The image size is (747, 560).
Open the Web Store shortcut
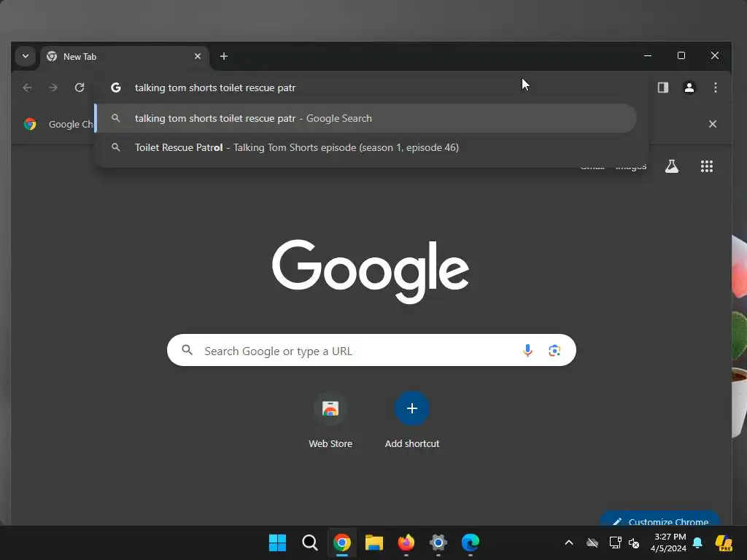[330, 419]
